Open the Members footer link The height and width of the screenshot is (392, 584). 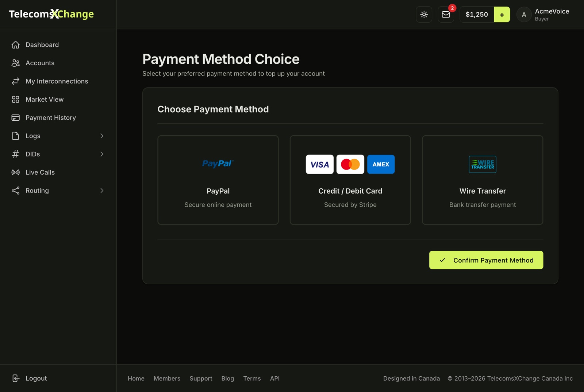(x=167, y=379)
